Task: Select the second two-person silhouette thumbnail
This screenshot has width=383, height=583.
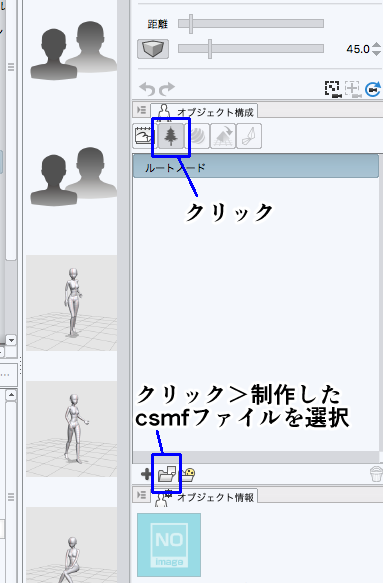Action: click(x=73, y=176)
